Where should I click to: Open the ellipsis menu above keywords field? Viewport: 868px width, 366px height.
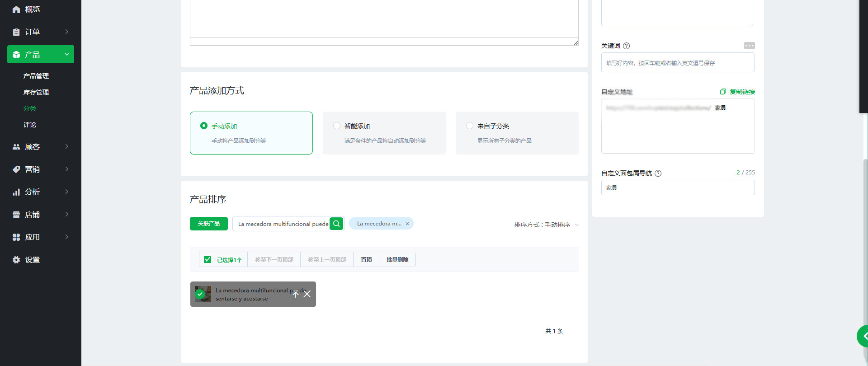pos(749,46)
